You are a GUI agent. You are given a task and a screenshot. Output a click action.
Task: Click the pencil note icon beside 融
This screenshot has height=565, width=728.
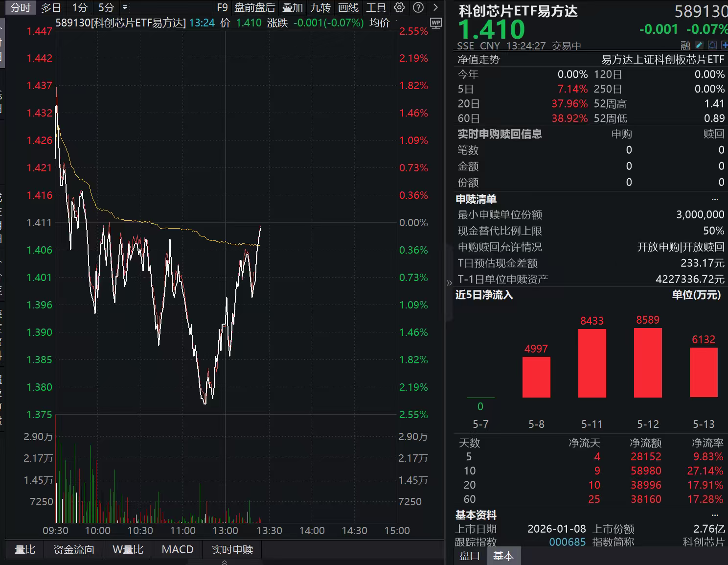[699, 45]
